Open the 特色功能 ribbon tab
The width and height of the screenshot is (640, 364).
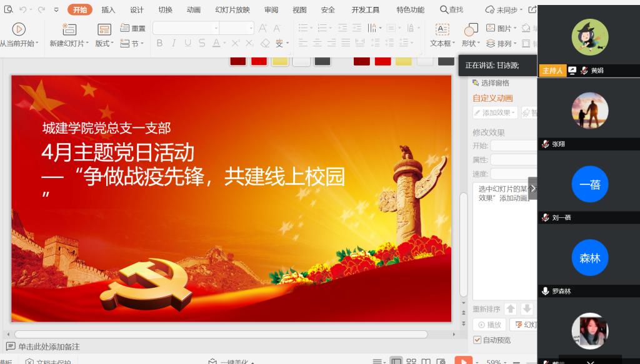point(411,10)
